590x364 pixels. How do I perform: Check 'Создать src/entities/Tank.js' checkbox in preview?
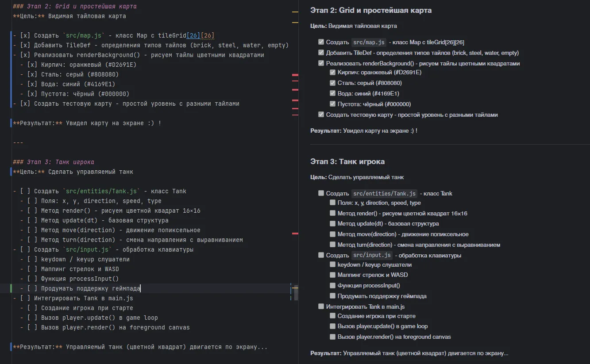click(321, 193)
